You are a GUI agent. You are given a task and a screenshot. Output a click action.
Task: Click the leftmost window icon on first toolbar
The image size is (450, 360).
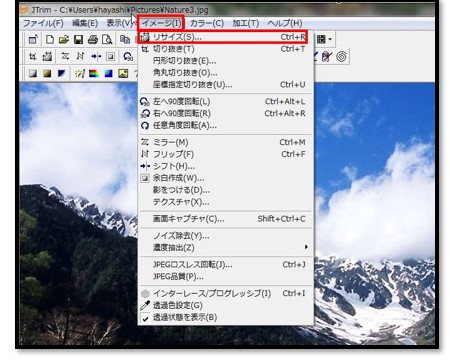tap(33, 40)
